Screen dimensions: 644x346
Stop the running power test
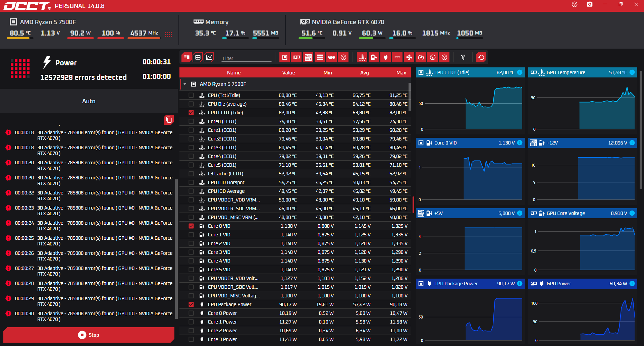(x=89, y=335)
